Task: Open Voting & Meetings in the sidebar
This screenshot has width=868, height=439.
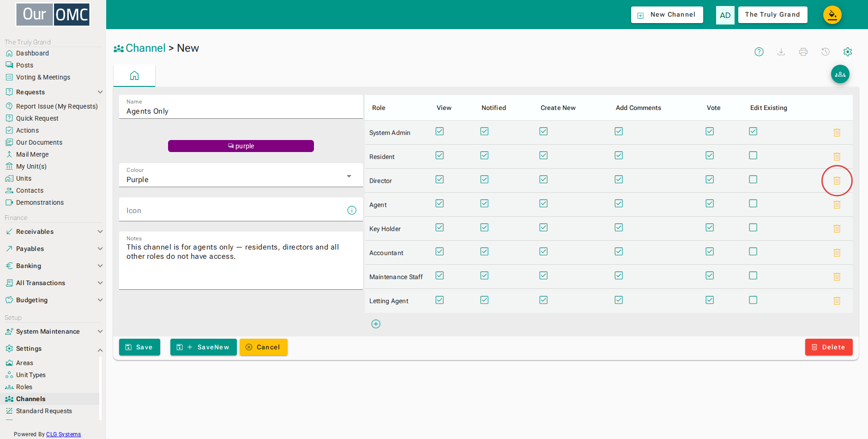Action: [x=43, y=77]
